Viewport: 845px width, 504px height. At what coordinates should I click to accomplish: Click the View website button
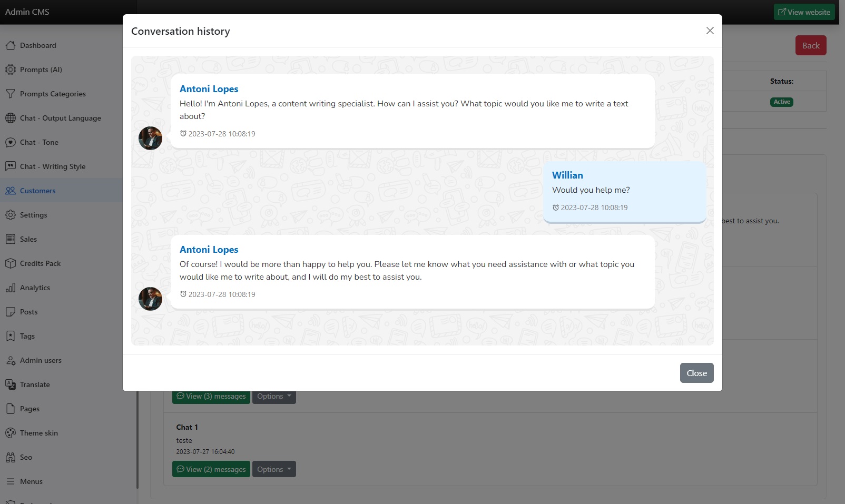804,12
